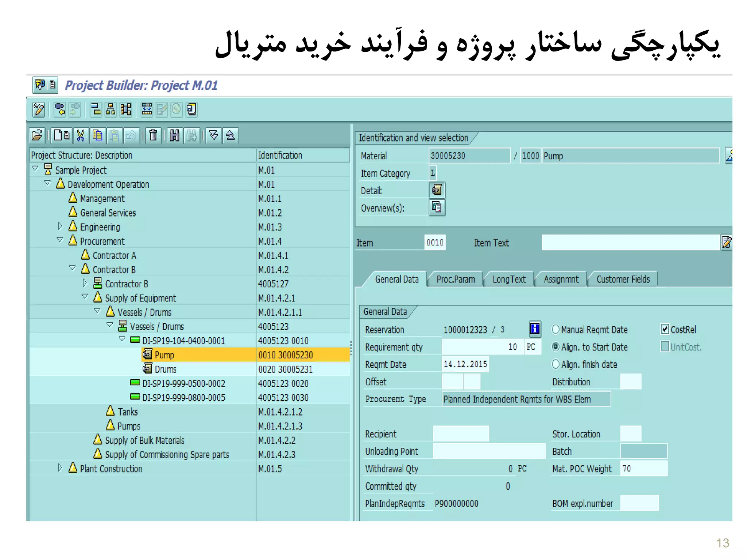Select Align. finish date radio button
Viewport: 747px width, 560px height.
[x=556, y=364]
